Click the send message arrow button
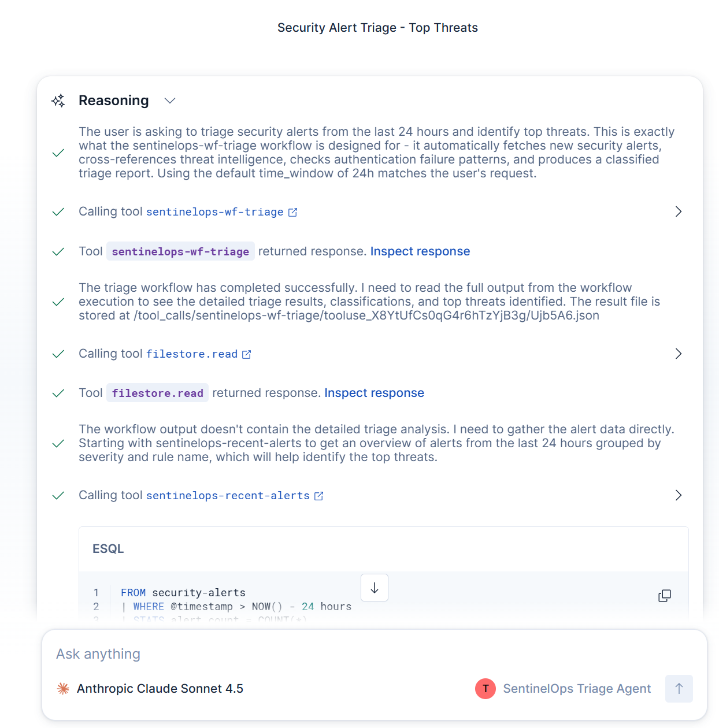The image size is (719, 728). [x=679, y=689]
